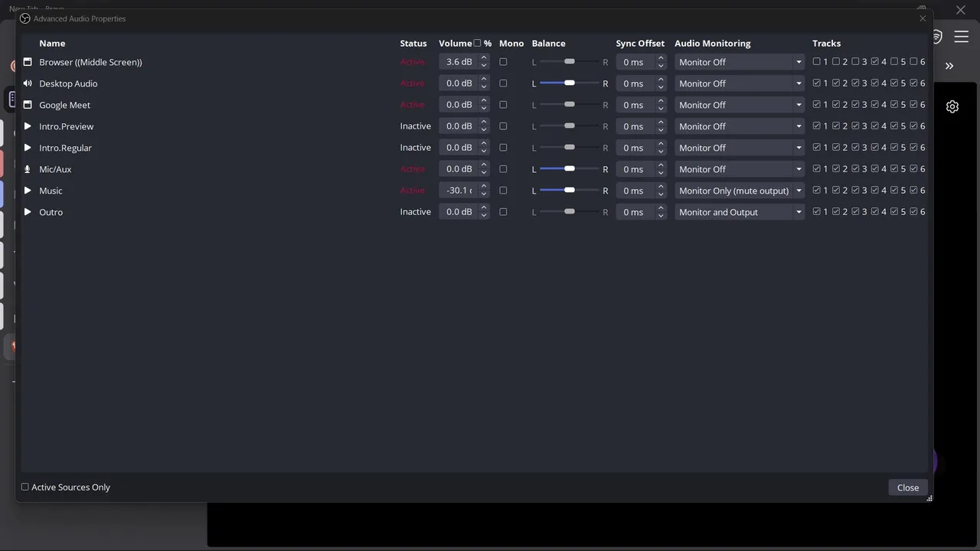Click the Browser volume field 3.6 dB

click(459, 62)
